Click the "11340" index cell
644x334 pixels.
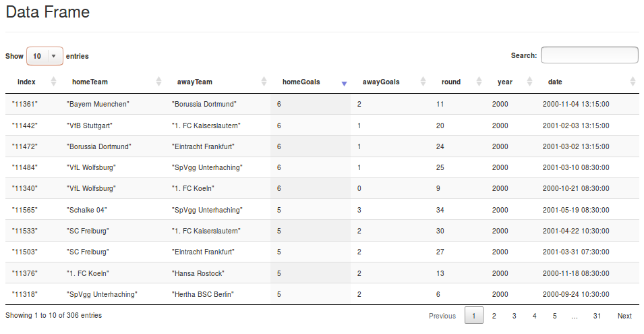[x=25, y=188]
